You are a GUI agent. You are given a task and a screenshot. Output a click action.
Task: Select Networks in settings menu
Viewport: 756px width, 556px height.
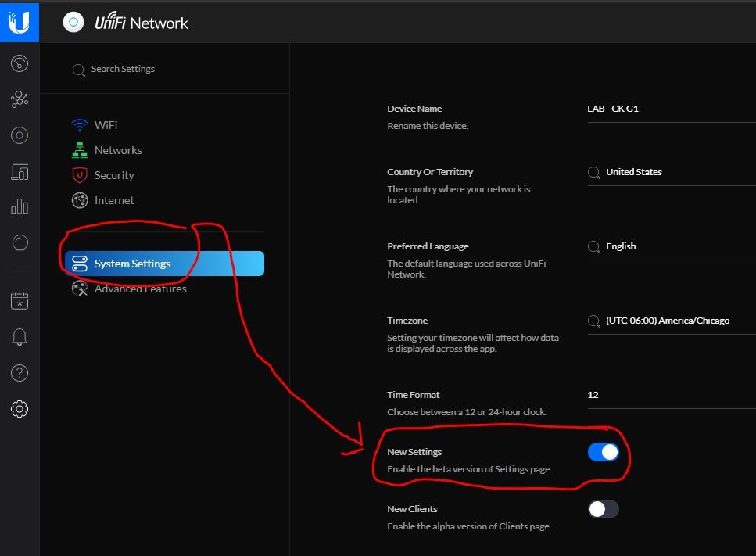[x=117, y=150]
